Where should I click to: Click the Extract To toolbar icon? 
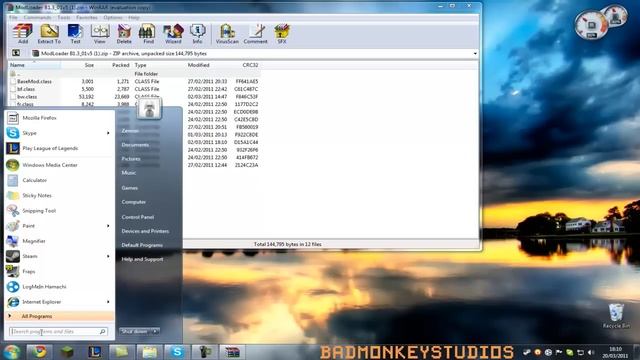(x=49, y=33)
